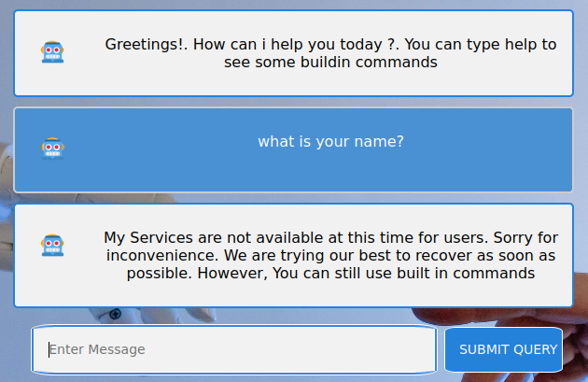Screen dimensions: 588x382
Task: Select the 'what is your name?' message text
Action: tap(330, 142)
